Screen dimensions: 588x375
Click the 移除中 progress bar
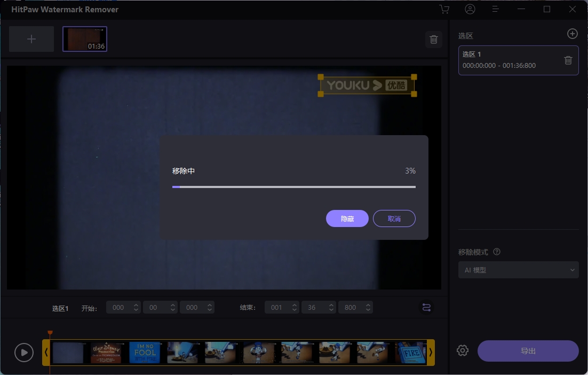(x=293, y=186)
